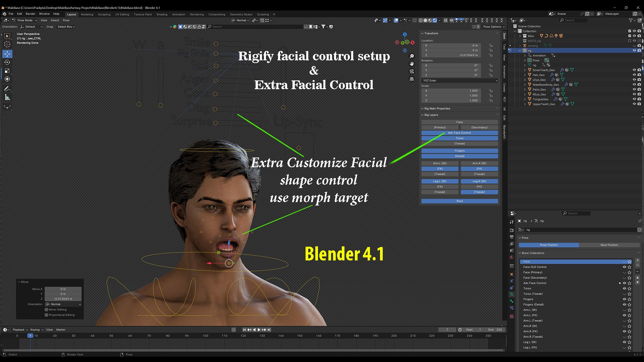
Task: Open YXZ Euler rotation mode dropdown
Action: (460, 81)
